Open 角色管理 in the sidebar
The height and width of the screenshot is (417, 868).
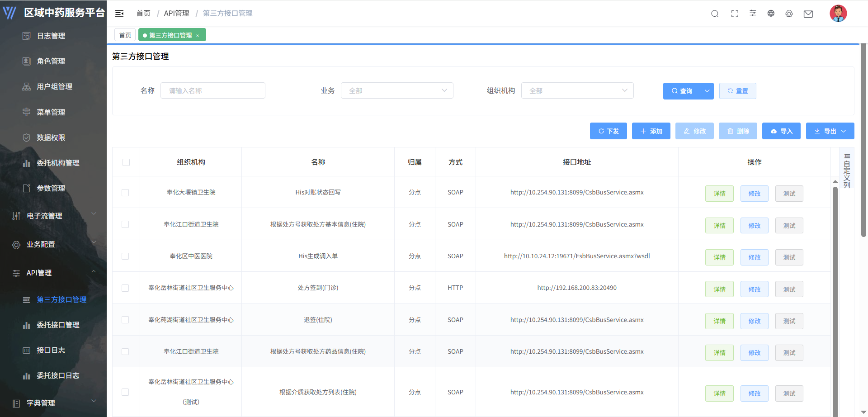(x=51, y=61)
